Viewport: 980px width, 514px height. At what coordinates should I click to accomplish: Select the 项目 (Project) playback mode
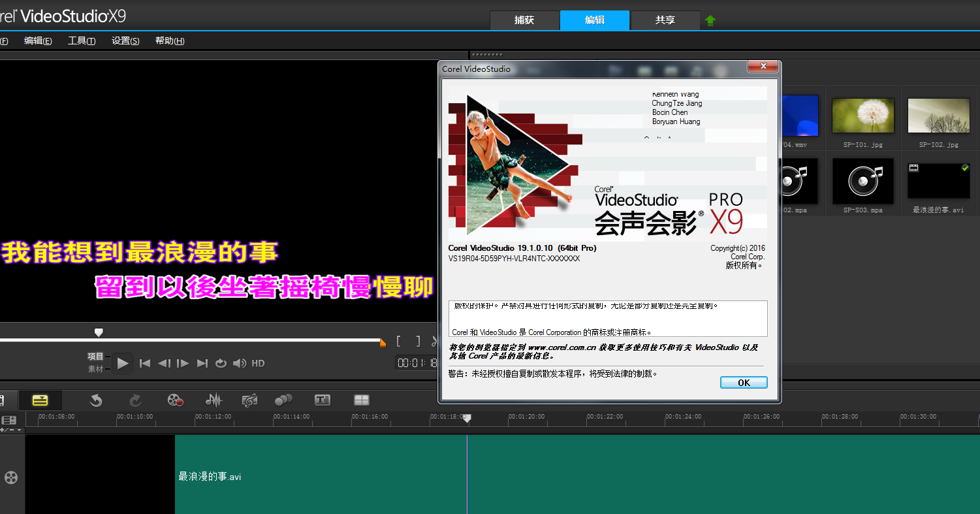point(96,357)
